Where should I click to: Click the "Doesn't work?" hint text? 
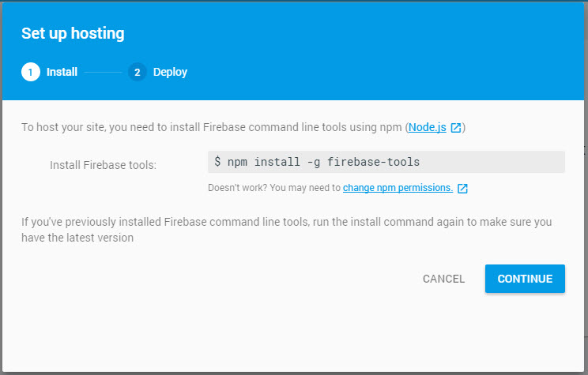pyautogui.click(x=237, y=188)
